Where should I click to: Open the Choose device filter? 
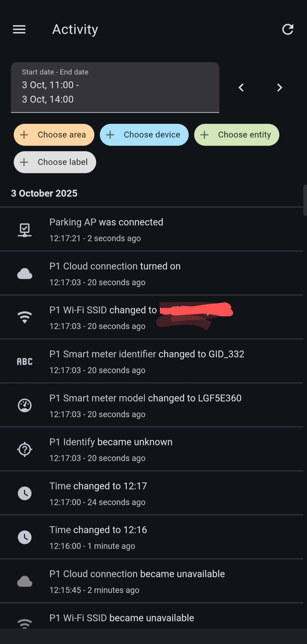[144, 135]
